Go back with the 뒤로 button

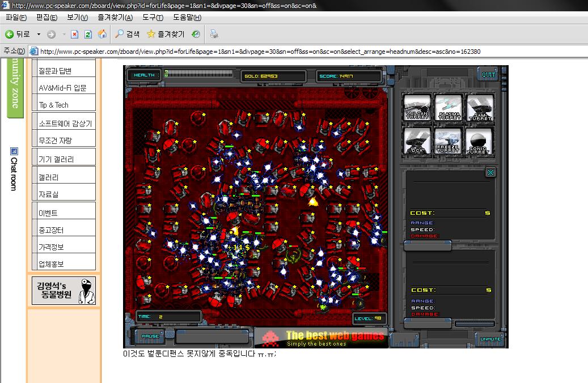(x=17, y=35)
